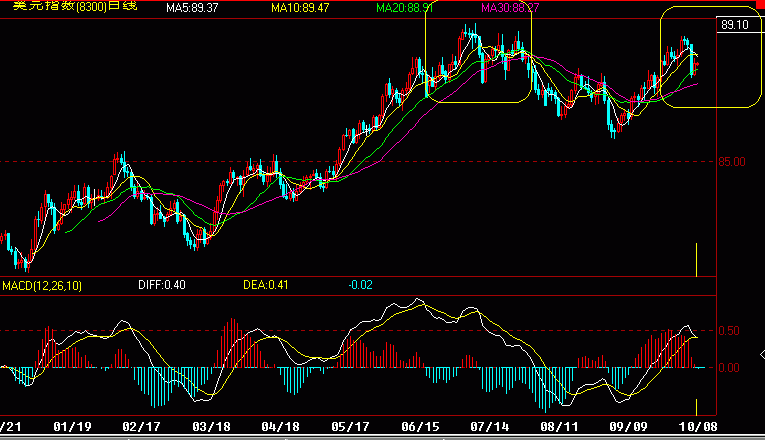Screen dimensions: 765x440
Task: Click the 10/08 date axis label
Action: 698,427
